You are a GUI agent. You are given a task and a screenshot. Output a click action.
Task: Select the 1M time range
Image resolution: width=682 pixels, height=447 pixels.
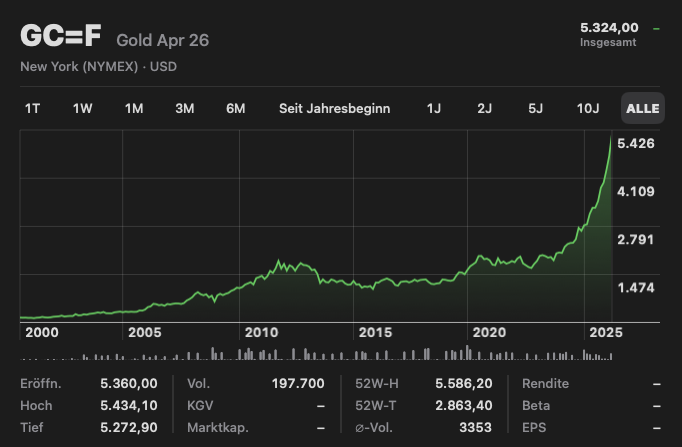[x=134, y=108]
